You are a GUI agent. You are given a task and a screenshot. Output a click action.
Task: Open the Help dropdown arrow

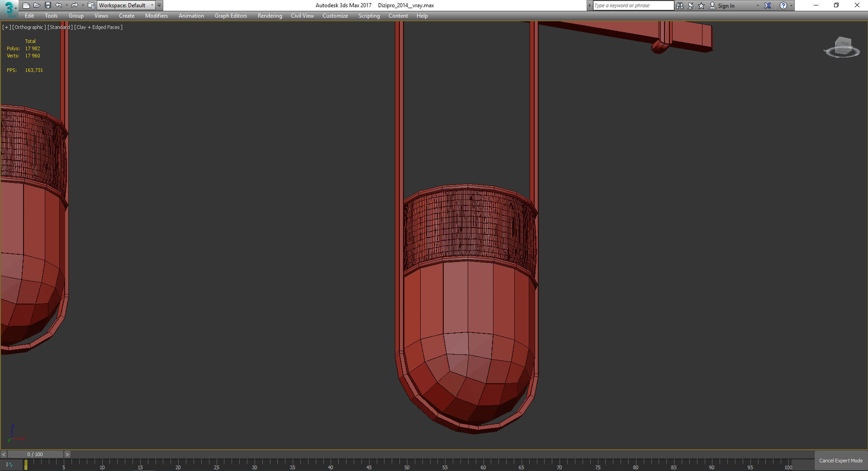tap(791, 5)
